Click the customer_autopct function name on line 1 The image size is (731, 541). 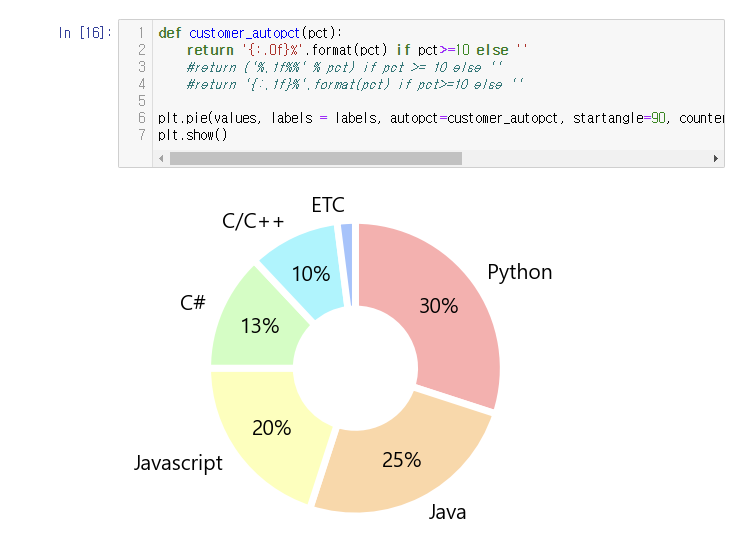[x=244, y=33]
